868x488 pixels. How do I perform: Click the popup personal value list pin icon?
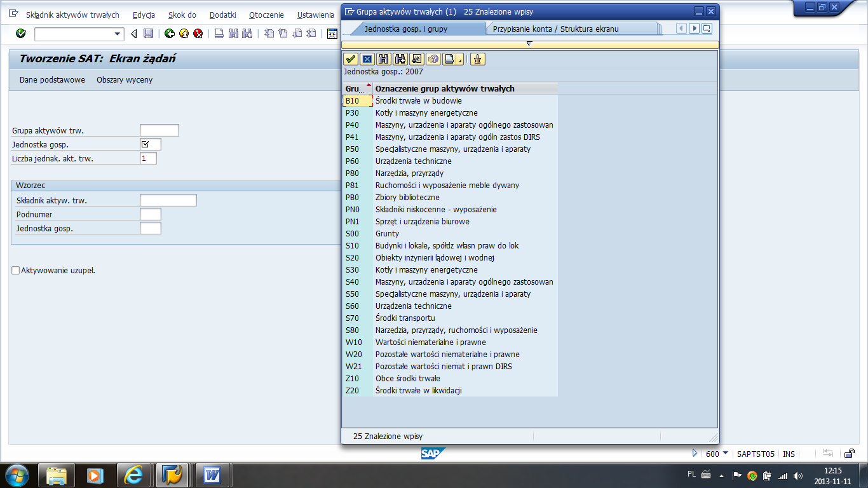478,59
